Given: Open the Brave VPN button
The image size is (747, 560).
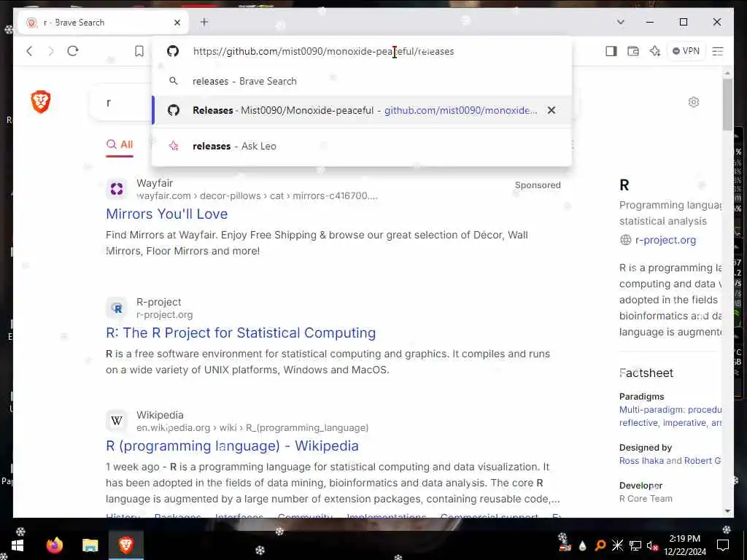Looking at the screenshot, I should pos(686,51).
